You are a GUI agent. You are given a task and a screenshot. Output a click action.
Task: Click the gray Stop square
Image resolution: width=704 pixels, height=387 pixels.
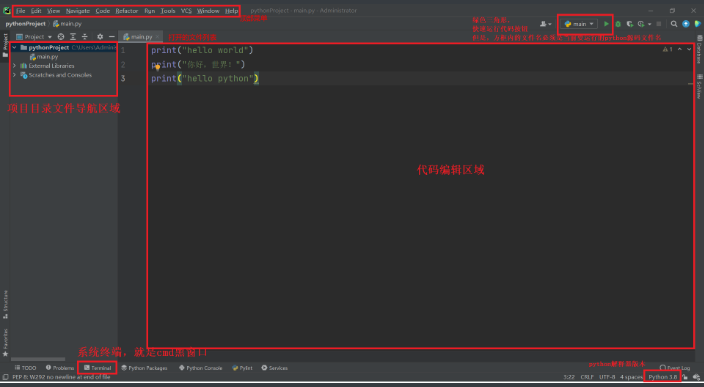coord(659,24)
